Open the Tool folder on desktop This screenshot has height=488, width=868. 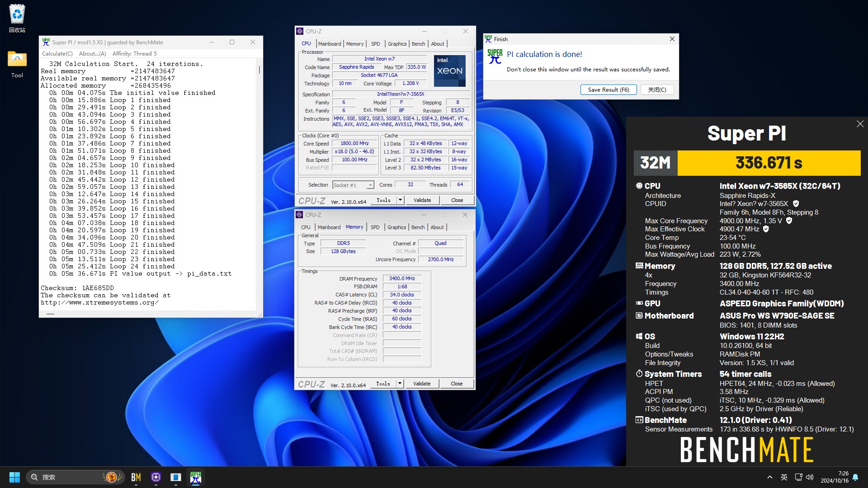pos(17,64)
